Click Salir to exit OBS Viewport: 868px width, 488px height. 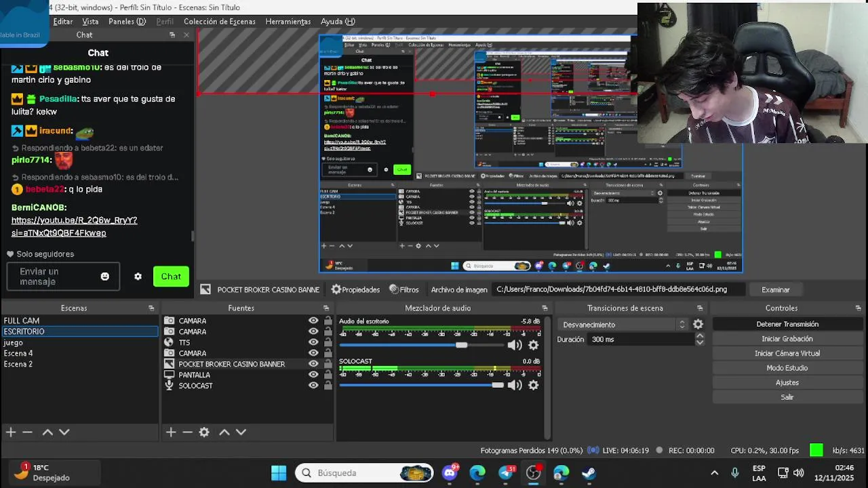pos(787,397)
